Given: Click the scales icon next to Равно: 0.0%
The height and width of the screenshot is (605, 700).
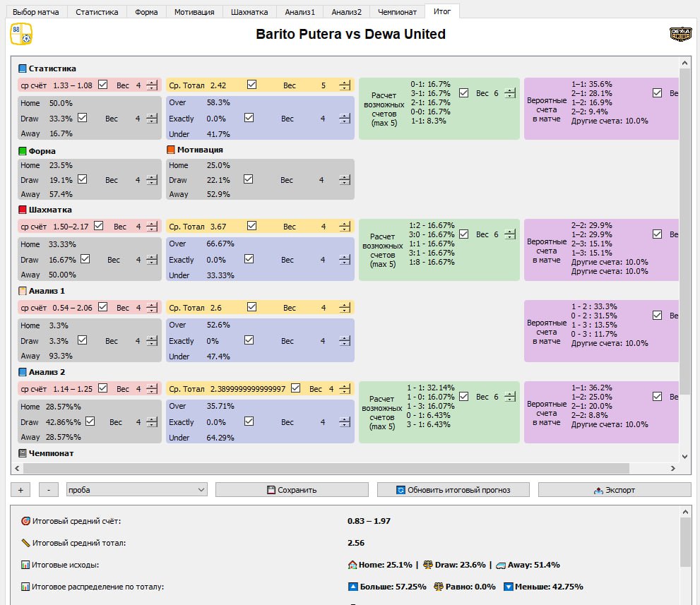Looking at the screenshot, I should pyautogui.click(x=439, y=587).
